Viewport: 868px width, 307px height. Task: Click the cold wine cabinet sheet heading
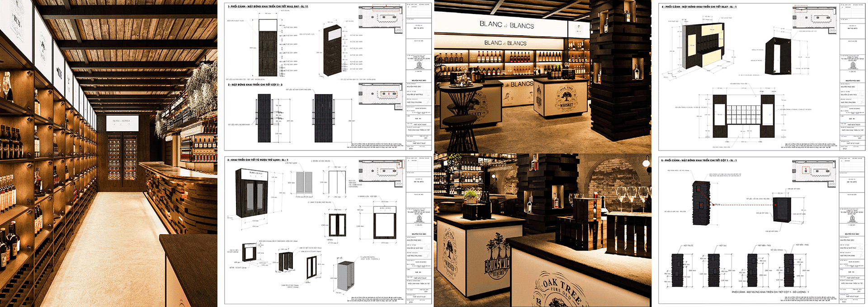[258, 160]
